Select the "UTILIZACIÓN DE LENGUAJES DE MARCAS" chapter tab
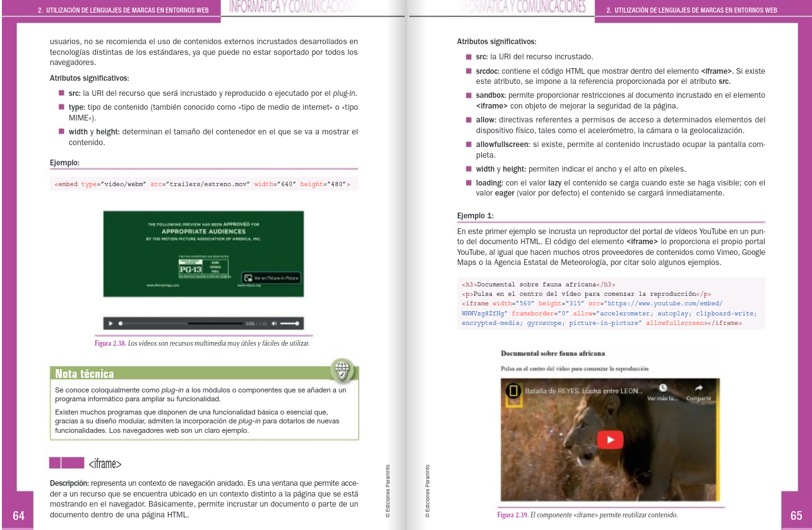Viewport: 812px width, 530px height. [x=123, y=10]
